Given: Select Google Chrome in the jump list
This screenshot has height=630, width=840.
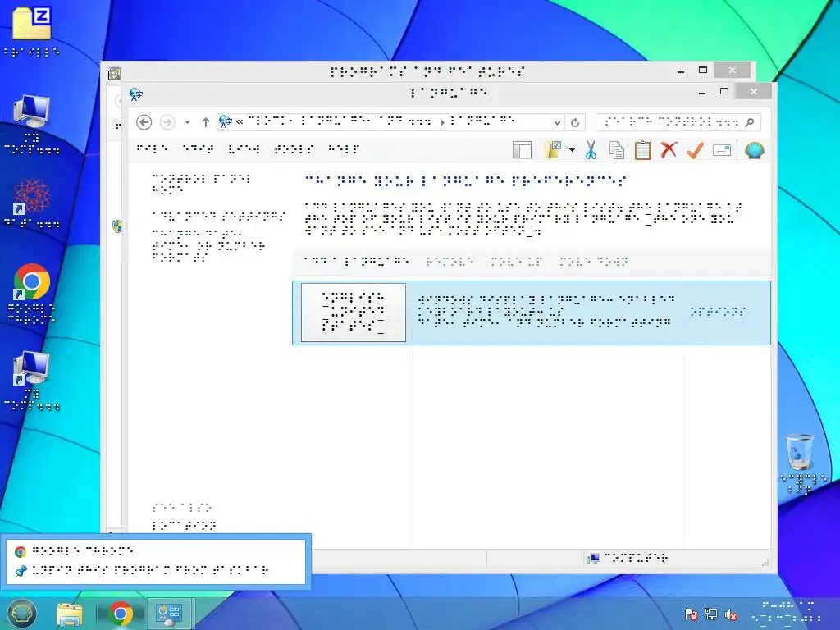Looking at the screenshot, I should point(155,550).
